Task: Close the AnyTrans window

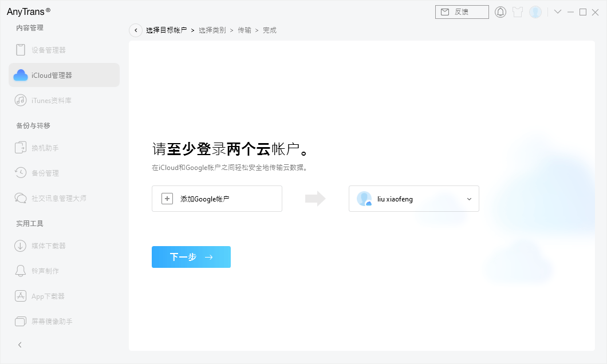Action: click(x=596, y=13)
